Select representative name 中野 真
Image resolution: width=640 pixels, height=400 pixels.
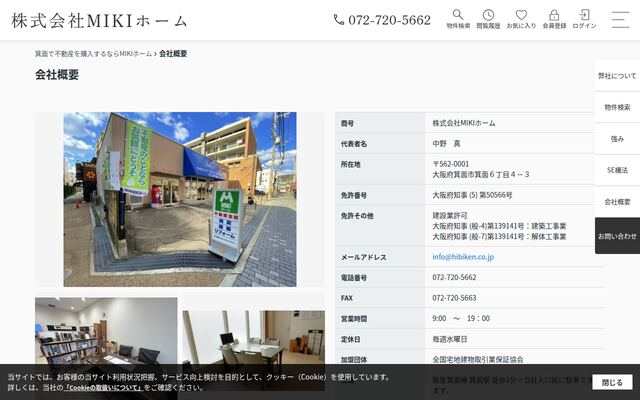[446, 144]
